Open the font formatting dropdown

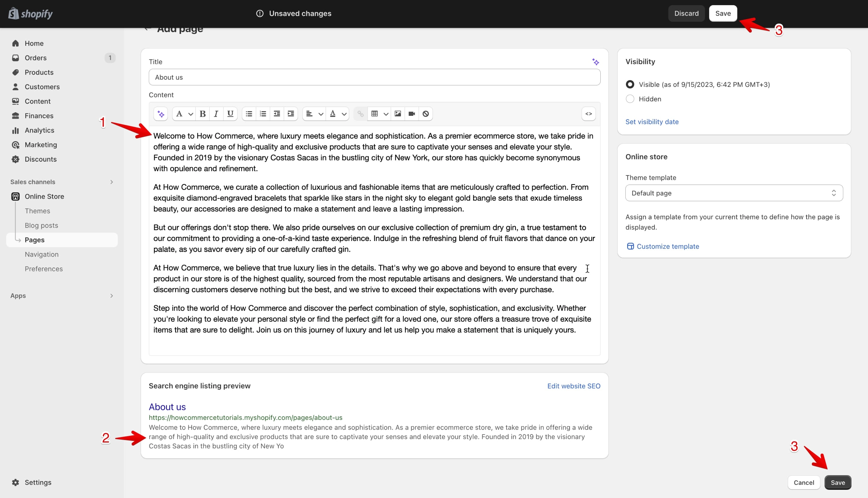184,114
